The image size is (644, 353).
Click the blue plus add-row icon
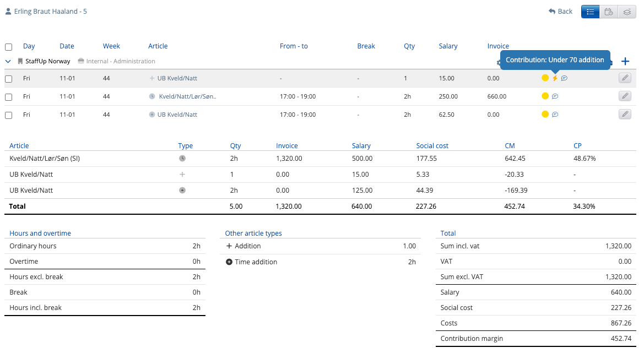625,62
